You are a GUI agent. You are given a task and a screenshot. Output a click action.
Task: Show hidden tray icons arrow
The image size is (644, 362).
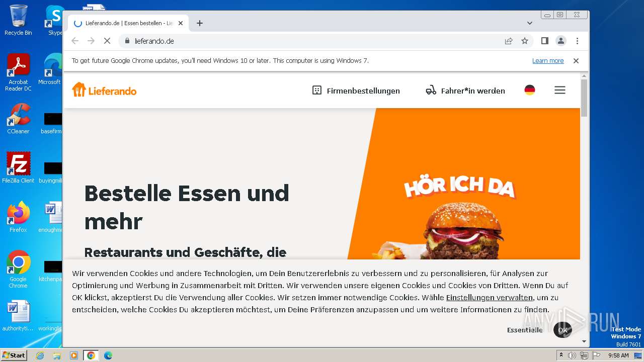(x=561, y=355)
